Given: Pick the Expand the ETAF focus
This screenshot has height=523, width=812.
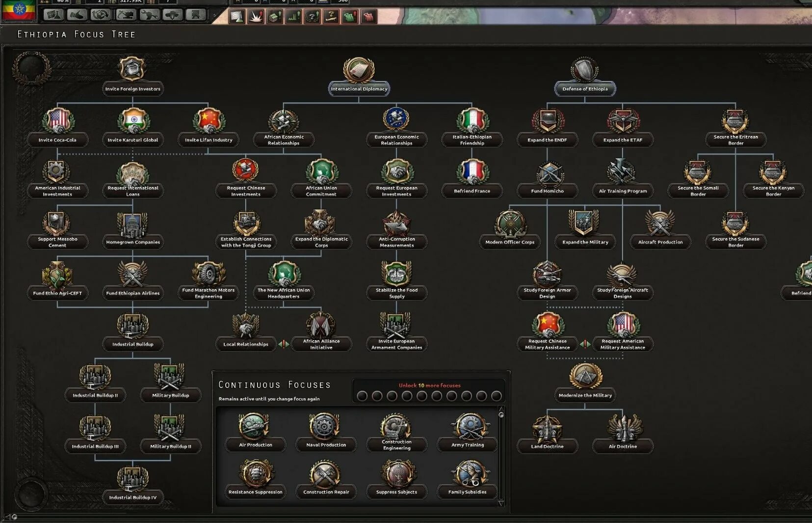Looking at the screenshot, I should [623, 127].
